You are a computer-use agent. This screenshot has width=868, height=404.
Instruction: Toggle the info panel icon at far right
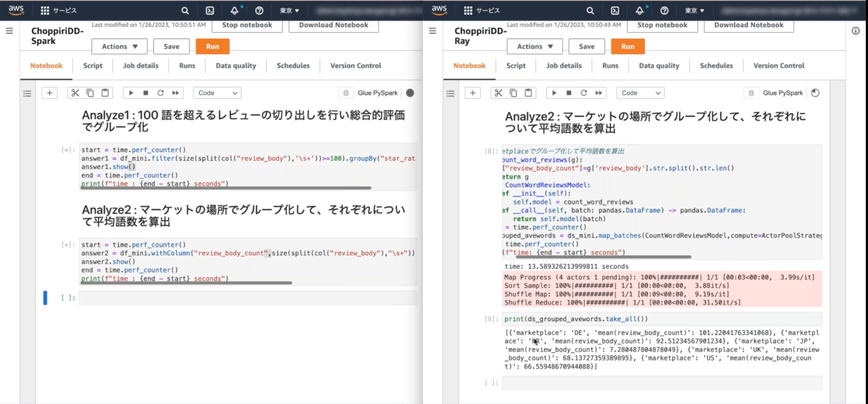pos(856,31)
